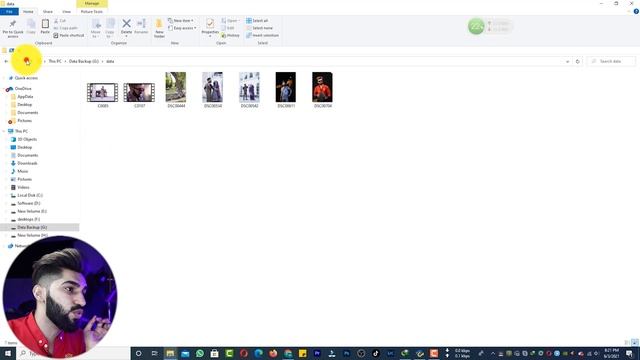The image size is (640, 360).
Task: Switch to the Home ribbon tab
Action: [x=28, y=12]
